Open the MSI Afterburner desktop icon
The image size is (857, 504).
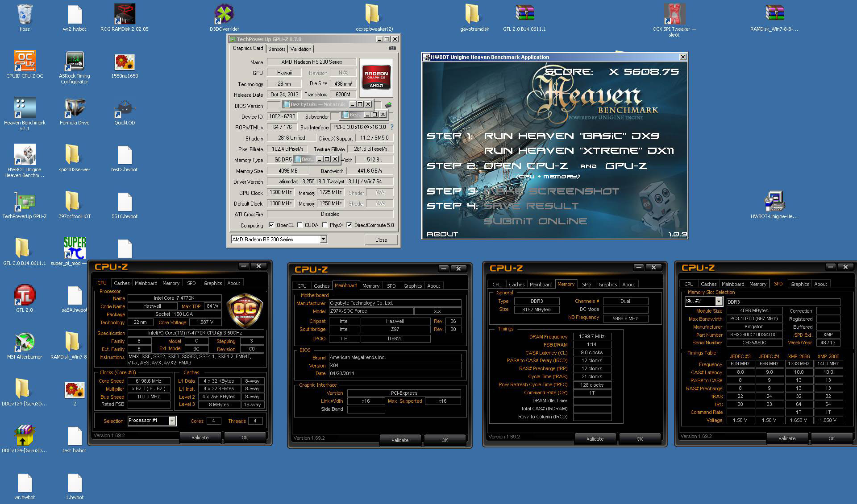pyautogui.click(x=25, y=343)
